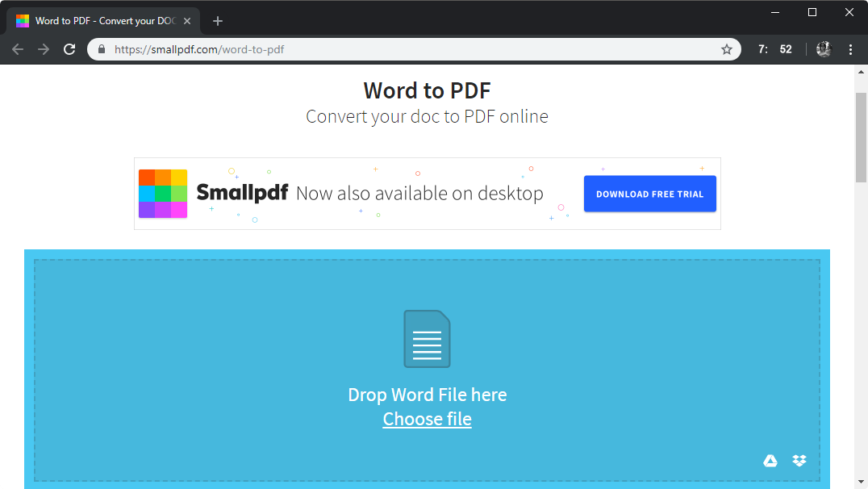
Task: Click the scrollbar up arrow
Action: [x=861, y=72]
